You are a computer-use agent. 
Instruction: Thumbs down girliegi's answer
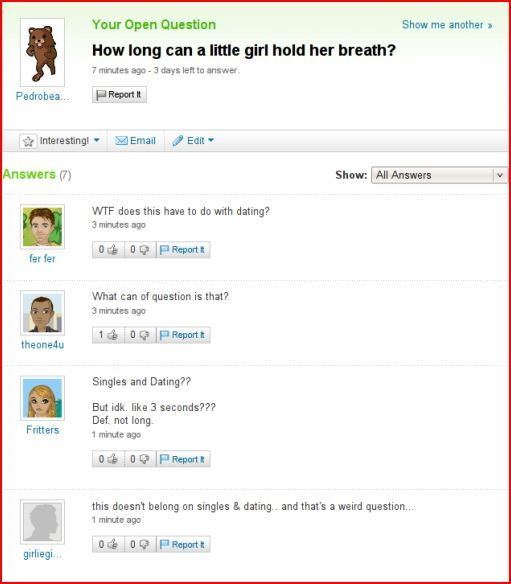pyautogui.click(x=140, y=544)
